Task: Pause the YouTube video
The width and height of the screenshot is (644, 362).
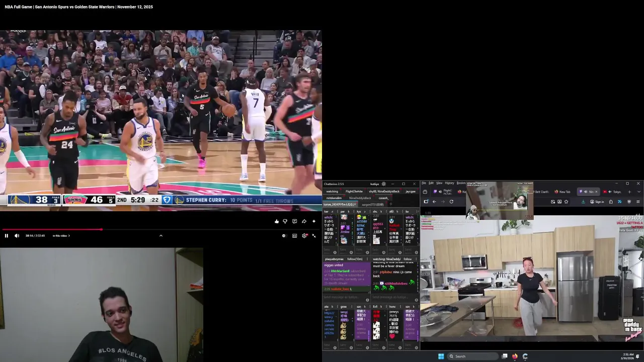Action: (x=7, y=235)
